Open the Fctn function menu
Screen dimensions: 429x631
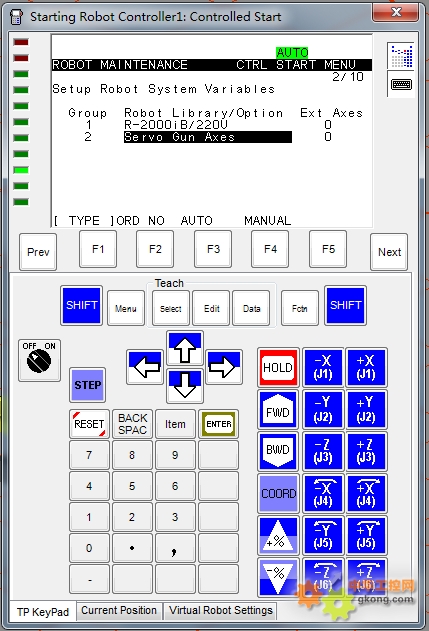[x=300, y=308]
